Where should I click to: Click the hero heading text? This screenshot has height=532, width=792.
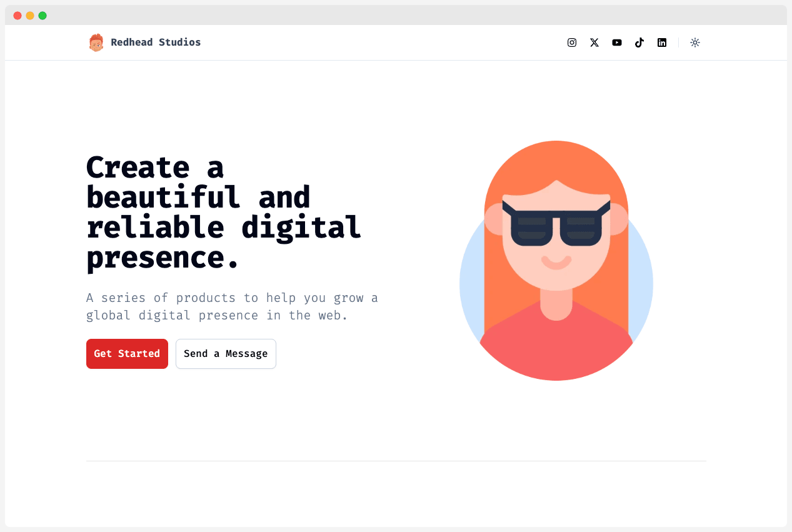pos(223,213)
